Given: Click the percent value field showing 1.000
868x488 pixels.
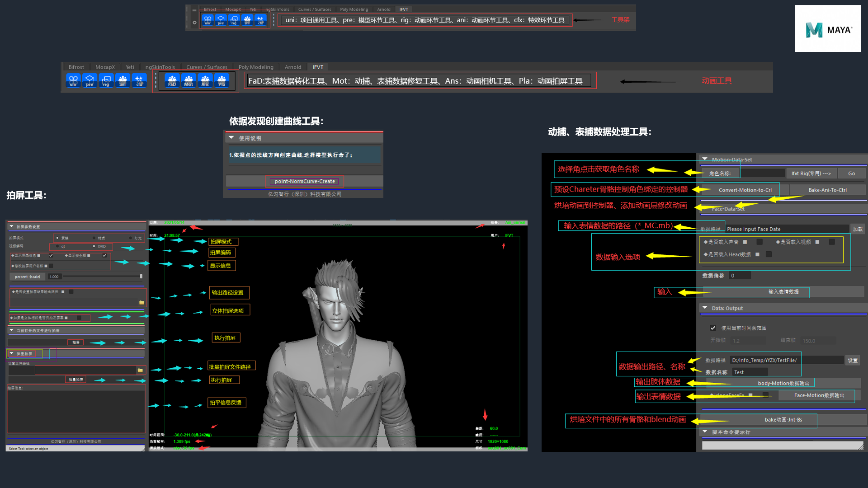Looking at the screenshot, I should [54, 277].
